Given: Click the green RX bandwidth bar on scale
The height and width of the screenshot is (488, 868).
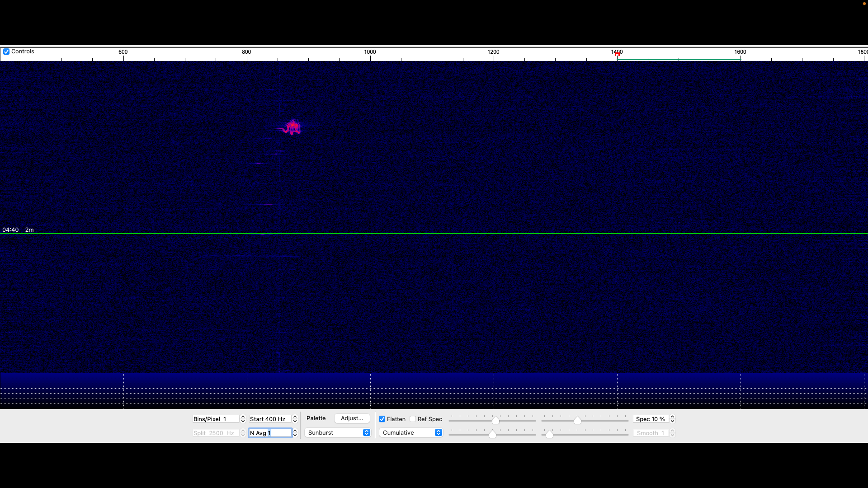Looking at the screenshot, I should point(679,59).
